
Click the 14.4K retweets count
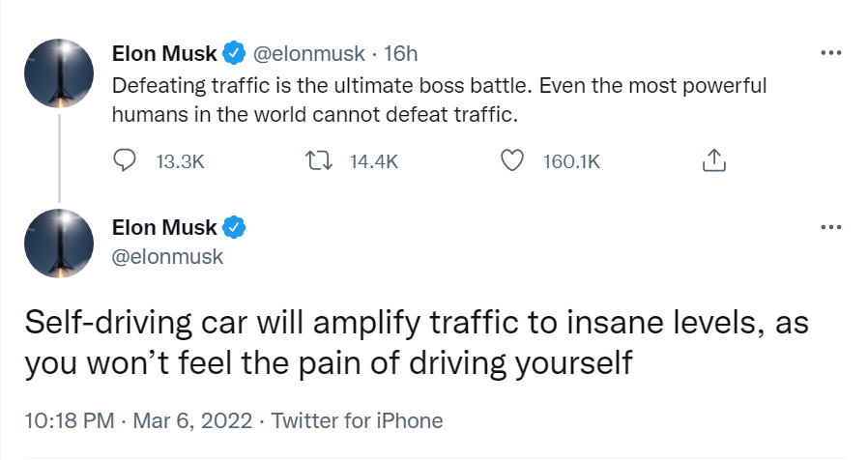(374, 161)
